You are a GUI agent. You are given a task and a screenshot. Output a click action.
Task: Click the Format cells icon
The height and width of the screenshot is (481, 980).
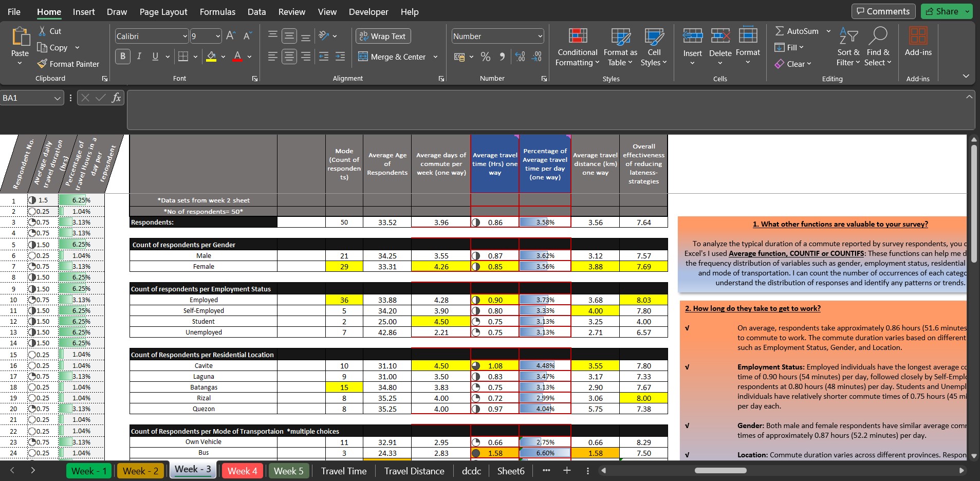(748, 35)
